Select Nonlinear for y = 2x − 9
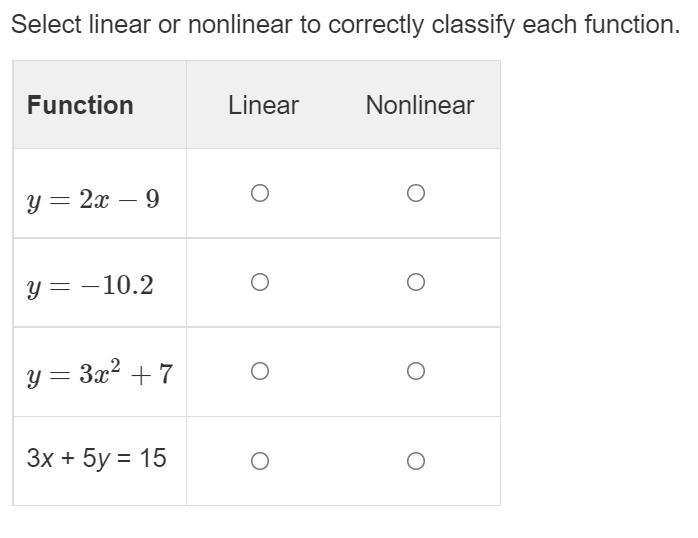The image size is (698, 538). click(416, 193)
